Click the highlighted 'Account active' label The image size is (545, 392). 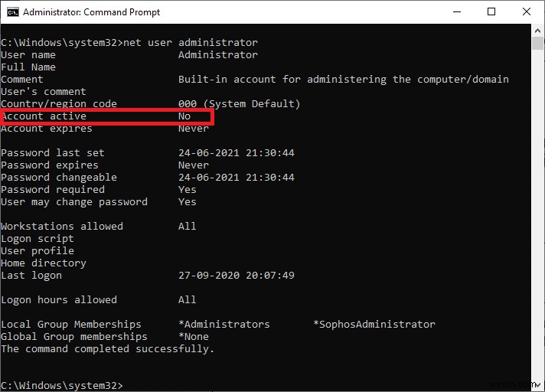tap(44, 116)
